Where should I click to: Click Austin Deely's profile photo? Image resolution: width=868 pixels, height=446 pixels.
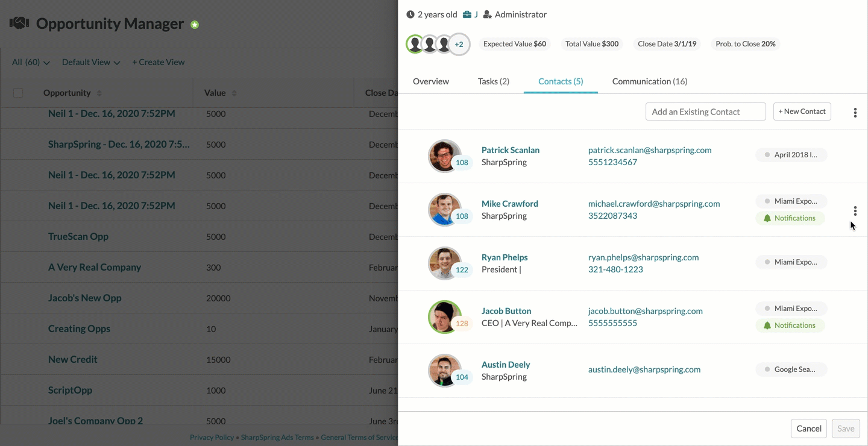click(x=445, y=371)
